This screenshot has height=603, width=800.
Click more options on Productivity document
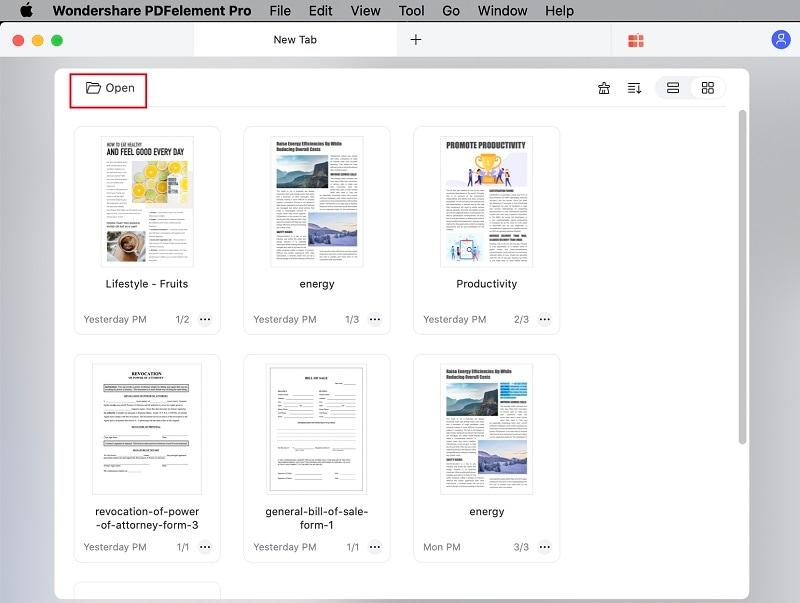[x=544, y=319]
